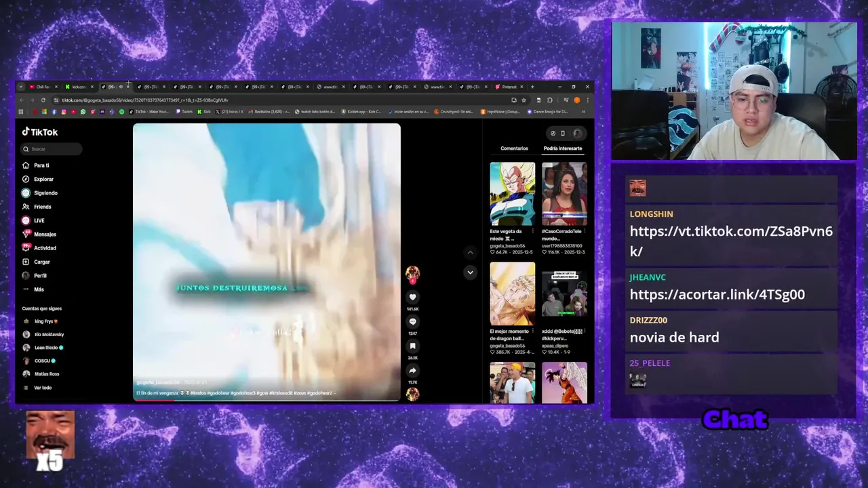Viewport: 868px width, 488px height.
Task: Open the Para ti feed
Action: point(36,165)
